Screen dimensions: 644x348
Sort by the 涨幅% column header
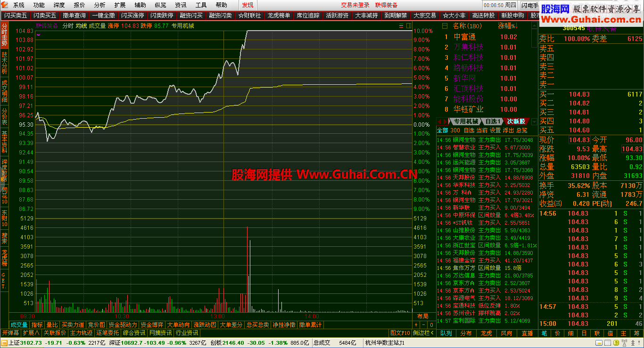coord(508,25)
